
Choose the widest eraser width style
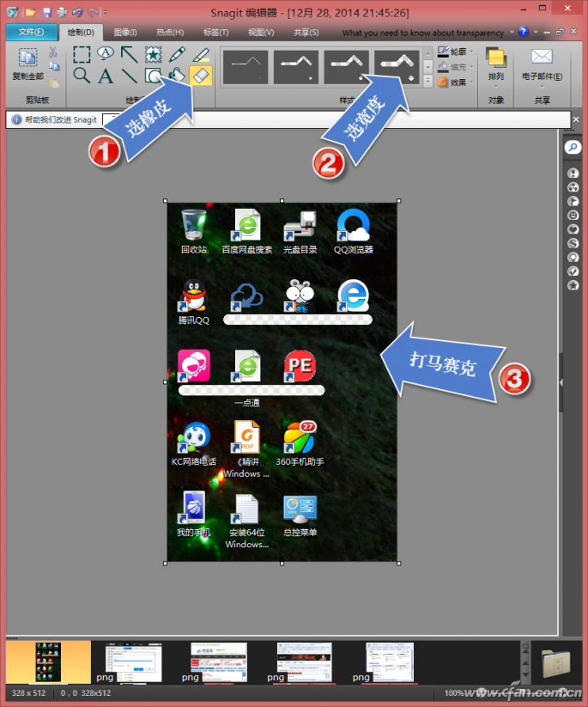pyautogui.click(x=397, y=67)
